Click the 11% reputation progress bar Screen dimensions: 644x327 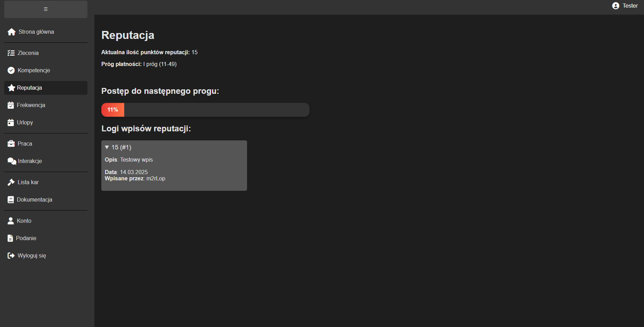tap(205, 110)
